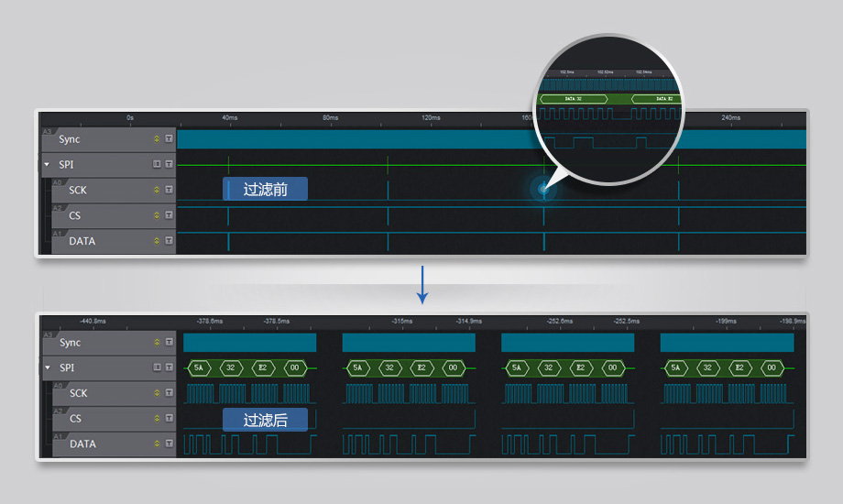Screen dimensions: 843x504
Task: Click DATA's yellow up-down arrows in the 过滤后 panel
Action: [x=157, y=444]
